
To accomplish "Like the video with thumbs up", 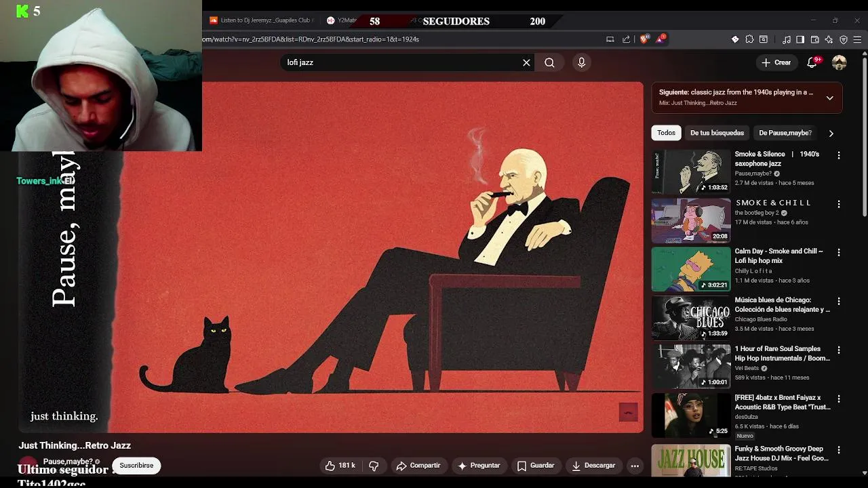I will pyautogui.click(x=340, y=466).
